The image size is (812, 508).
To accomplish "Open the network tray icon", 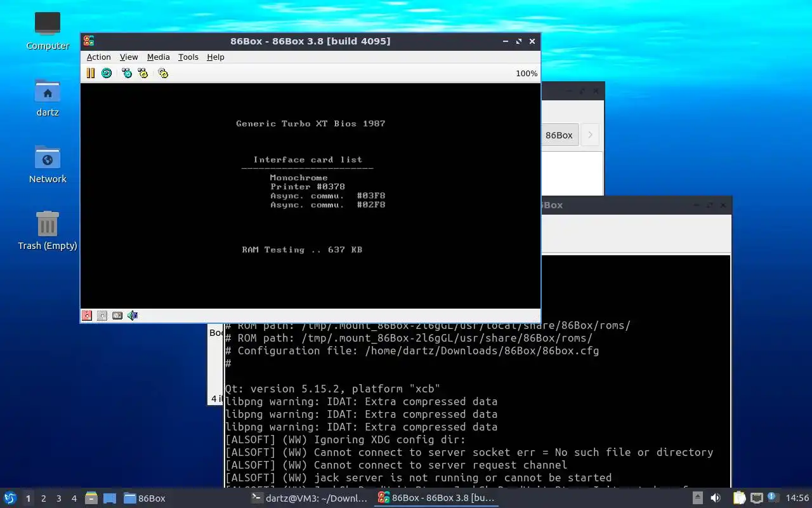I will (x=756, y=498).
